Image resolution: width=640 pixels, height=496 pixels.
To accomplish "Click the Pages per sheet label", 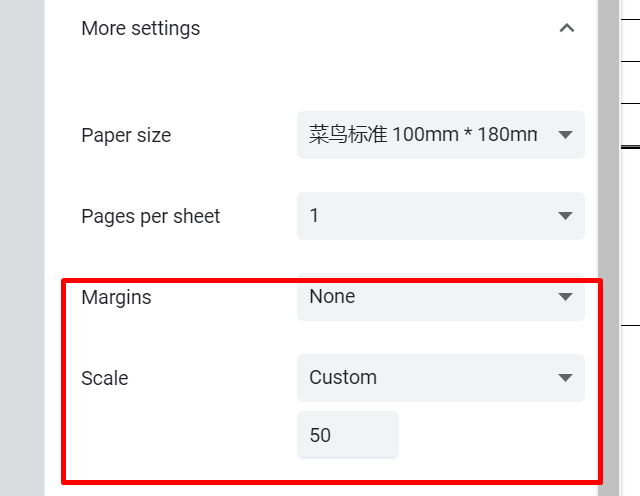I will coord(150,216).
